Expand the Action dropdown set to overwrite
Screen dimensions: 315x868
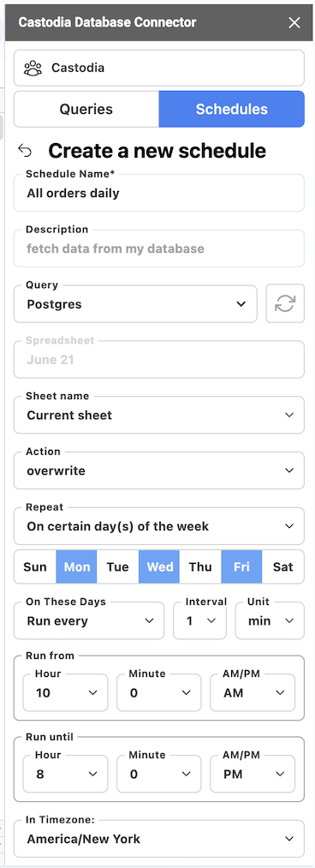point(159,470)
